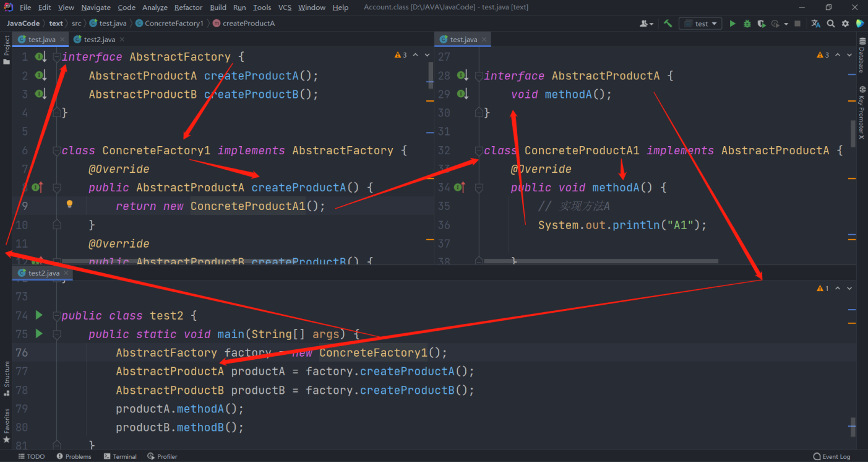This screenshot has width=868, height=462.
Task: Collapse the methodA fold on line 34
Action: click(x=478, y=188)
